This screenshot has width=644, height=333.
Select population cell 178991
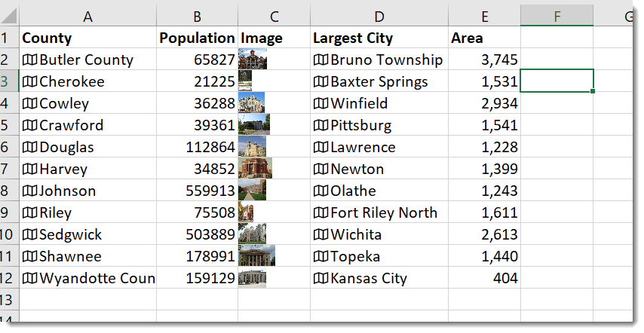197,256
